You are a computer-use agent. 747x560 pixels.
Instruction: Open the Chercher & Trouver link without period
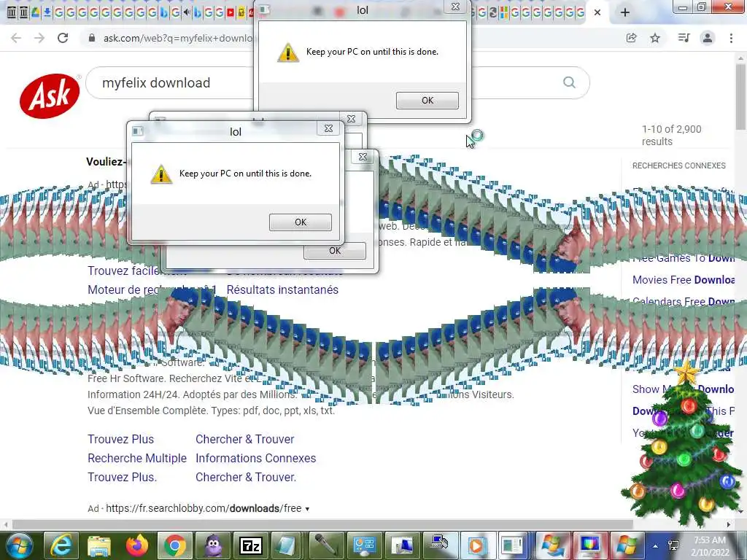coord(245,439)
